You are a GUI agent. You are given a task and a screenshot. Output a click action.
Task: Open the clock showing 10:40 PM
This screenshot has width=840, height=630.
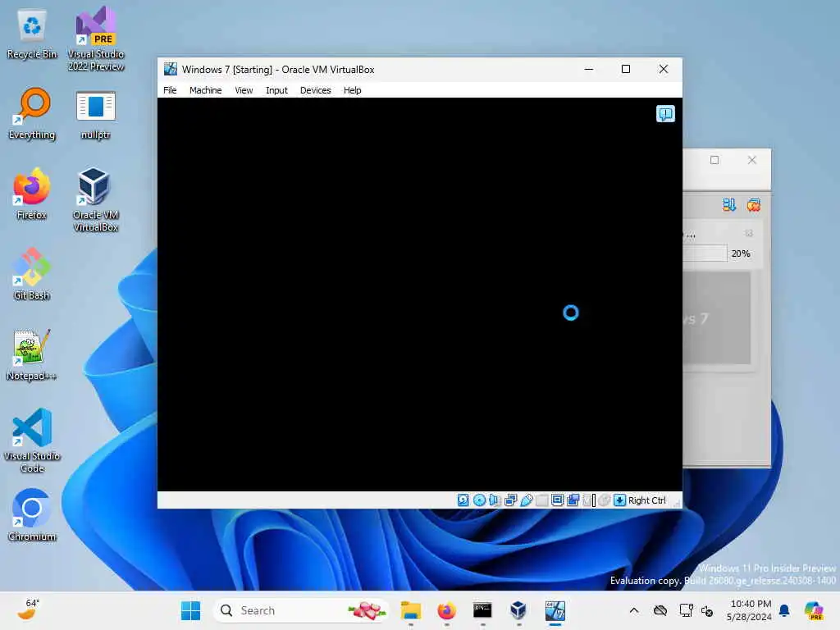[750, 610]
